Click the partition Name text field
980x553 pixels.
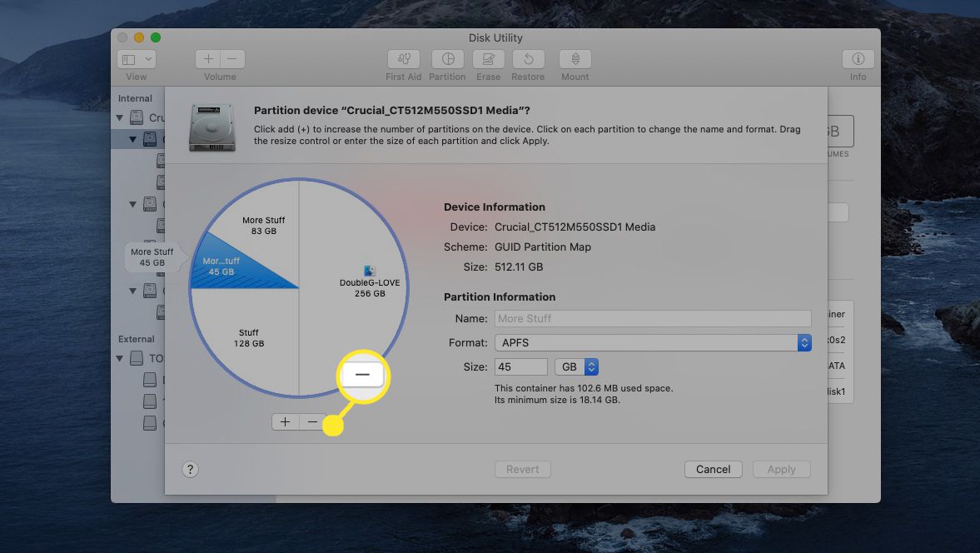tap(652, 318)
